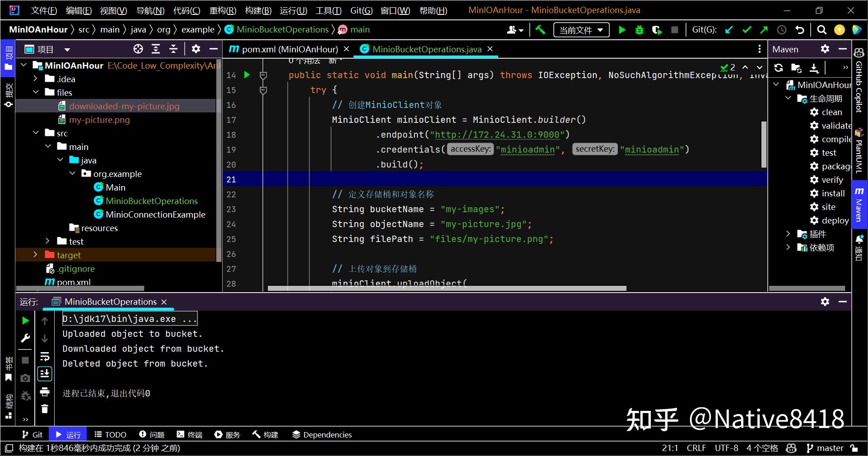
Task: Click the green Run button in top toolbar
Action: click(x=622, y=30)
